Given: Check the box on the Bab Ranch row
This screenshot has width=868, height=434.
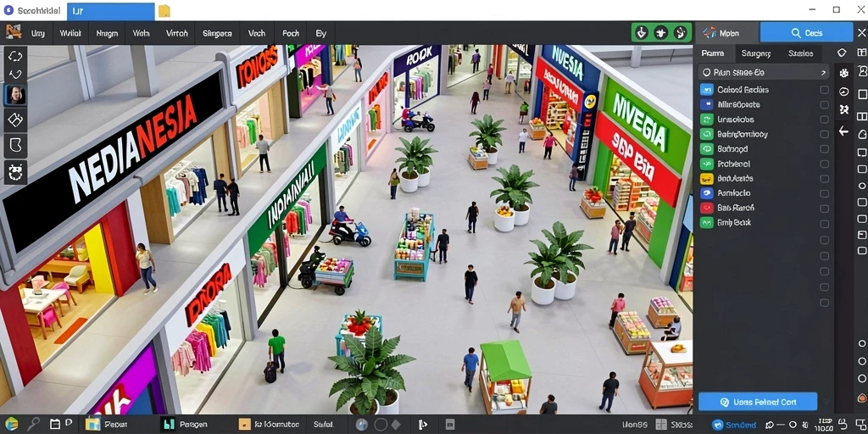Looking at the screenshot, I should coord(824,209).
